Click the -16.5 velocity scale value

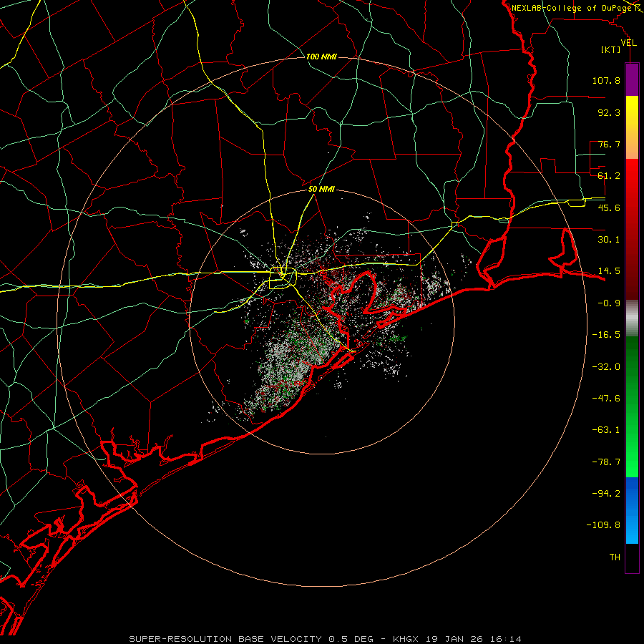[x=606, y=335]
